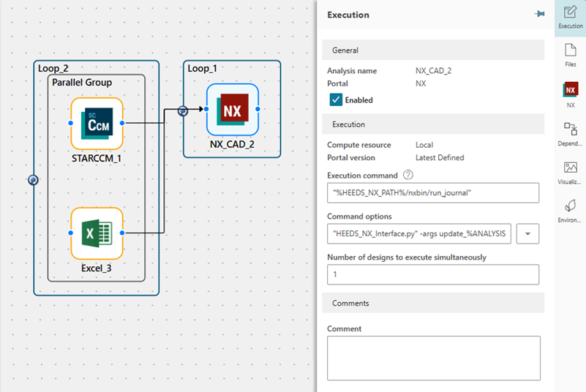Select the NX_CAD_2 node icon
The height and width of the screenshot is (392, 586).
point(232,110)
